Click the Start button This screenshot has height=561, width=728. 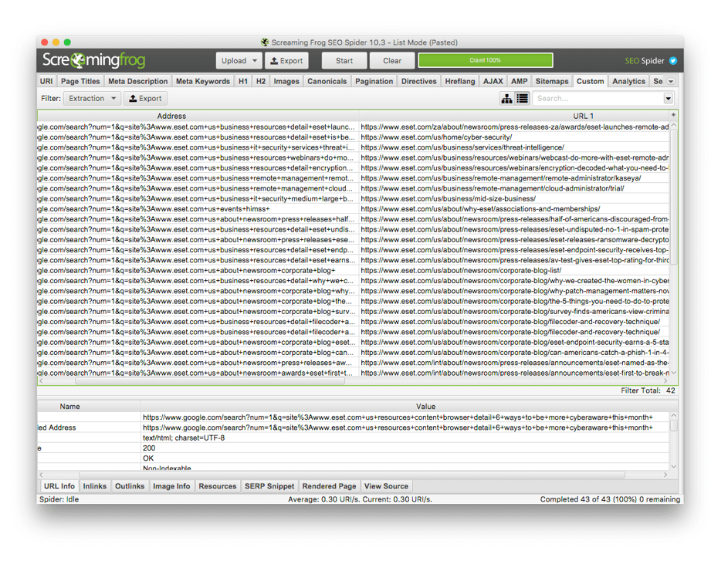344,61
